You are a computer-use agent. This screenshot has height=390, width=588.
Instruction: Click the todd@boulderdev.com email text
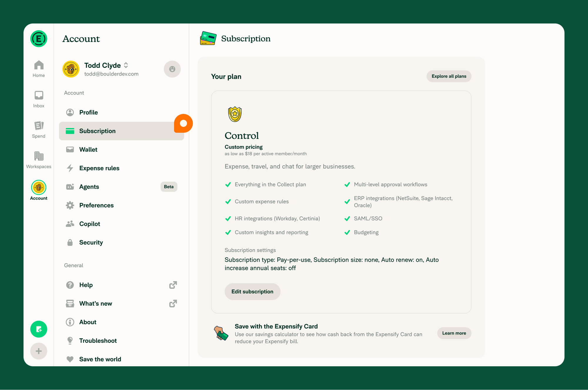[111, 74]
